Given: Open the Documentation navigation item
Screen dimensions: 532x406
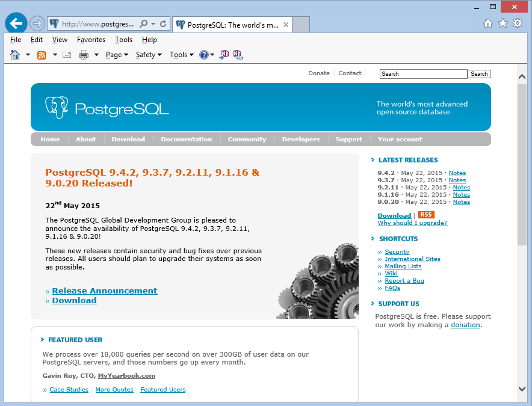Looking at the screenshot, I should 187,139.
